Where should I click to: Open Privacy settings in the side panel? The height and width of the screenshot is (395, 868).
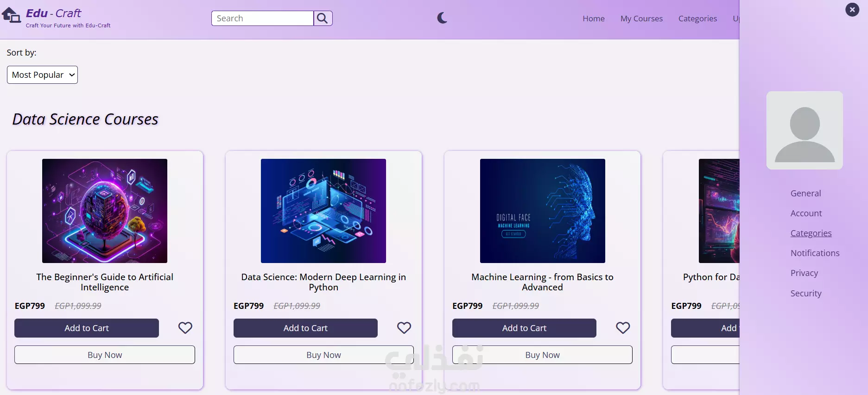tap(804, 273)
